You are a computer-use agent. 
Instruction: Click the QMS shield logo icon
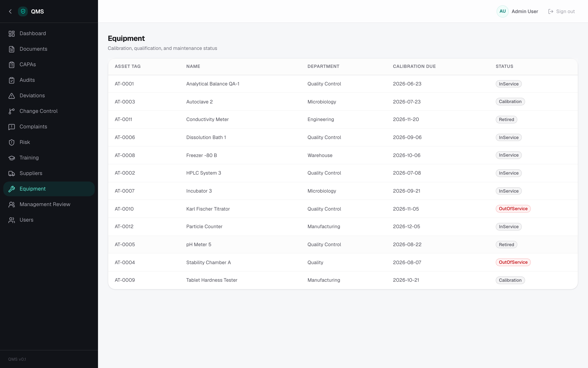[x=23, y=11]
